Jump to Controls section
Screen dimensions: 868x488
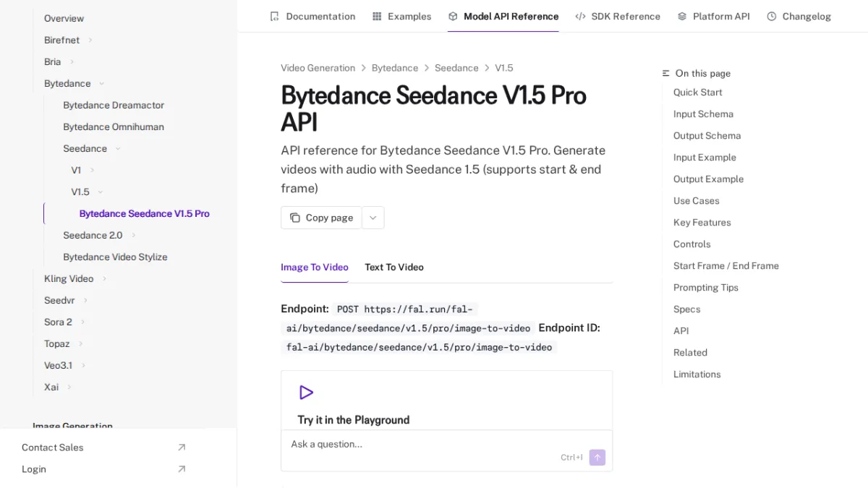click(692, 244)
